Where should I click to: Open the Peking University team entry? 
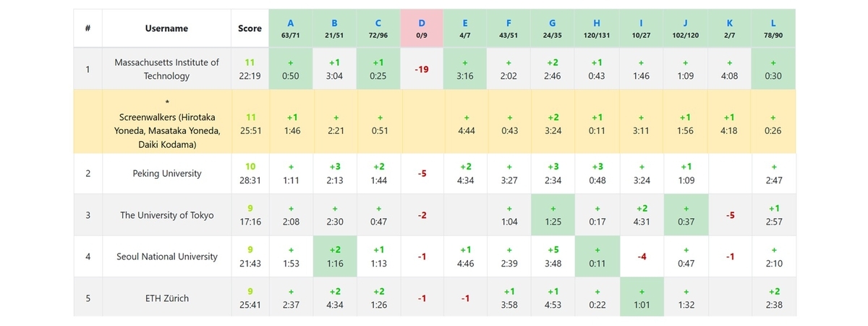pos(166,174)
